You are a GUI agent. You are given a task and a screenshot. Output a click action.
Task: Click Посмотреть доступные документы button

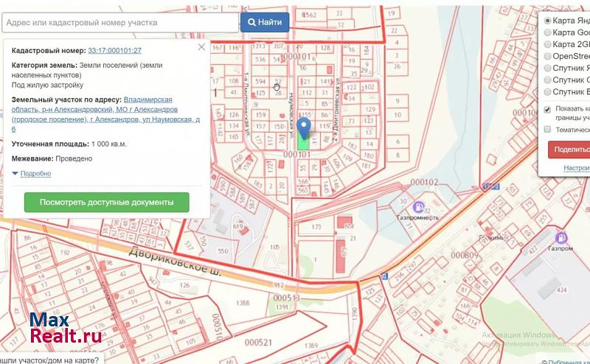coord(106,202)
